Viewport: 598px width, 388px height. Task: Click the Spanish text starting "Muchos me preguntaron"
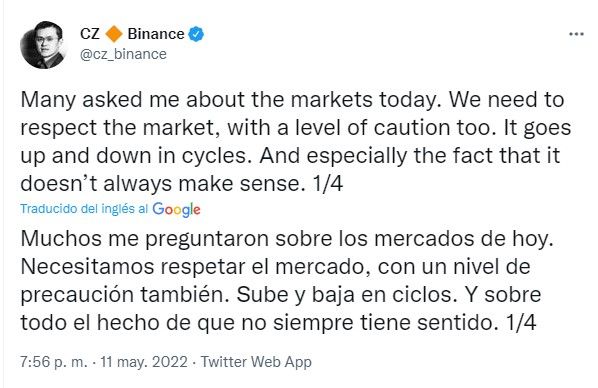tap(287, 281)
